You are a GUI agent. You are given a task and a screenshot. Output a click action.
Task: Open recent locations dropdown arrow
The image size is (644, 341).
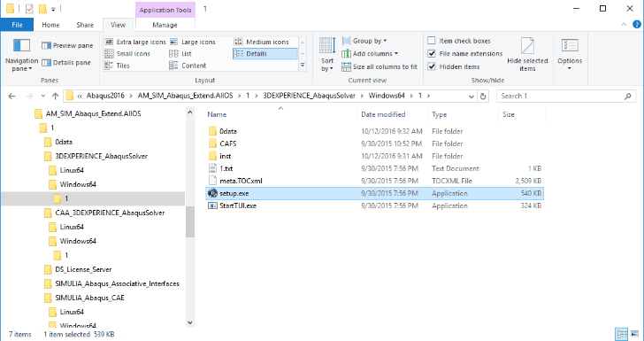pos(43,97)
